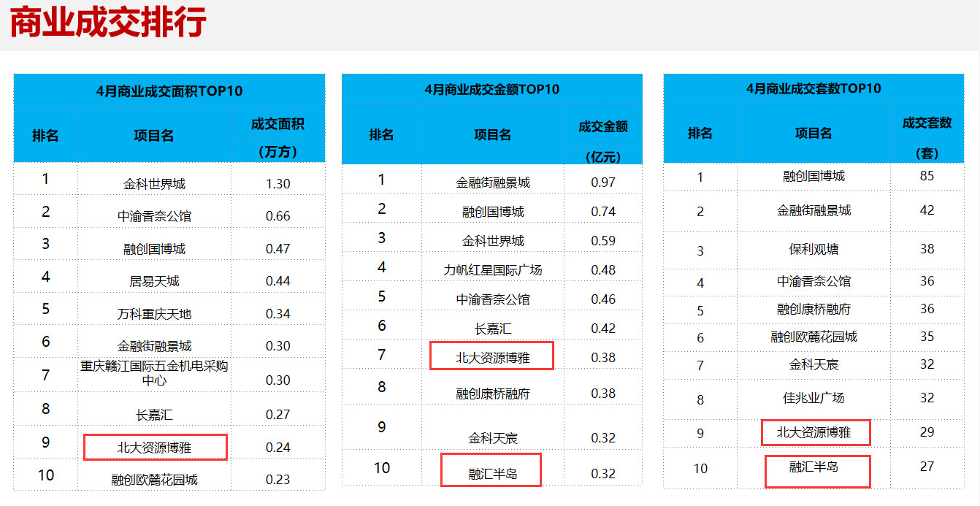Click the value 85
The image size is (980, 506).
click(927, 176)
